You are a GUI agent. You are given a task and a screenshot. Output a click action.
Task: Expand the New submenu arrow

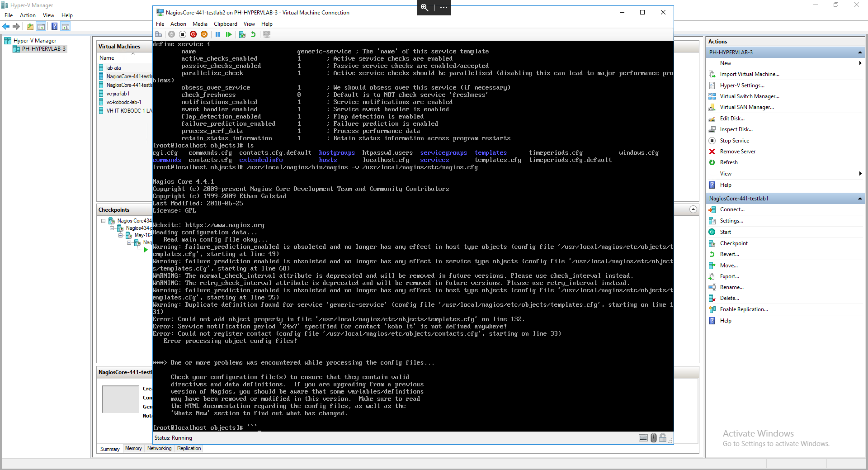click(x=860, y=63)
